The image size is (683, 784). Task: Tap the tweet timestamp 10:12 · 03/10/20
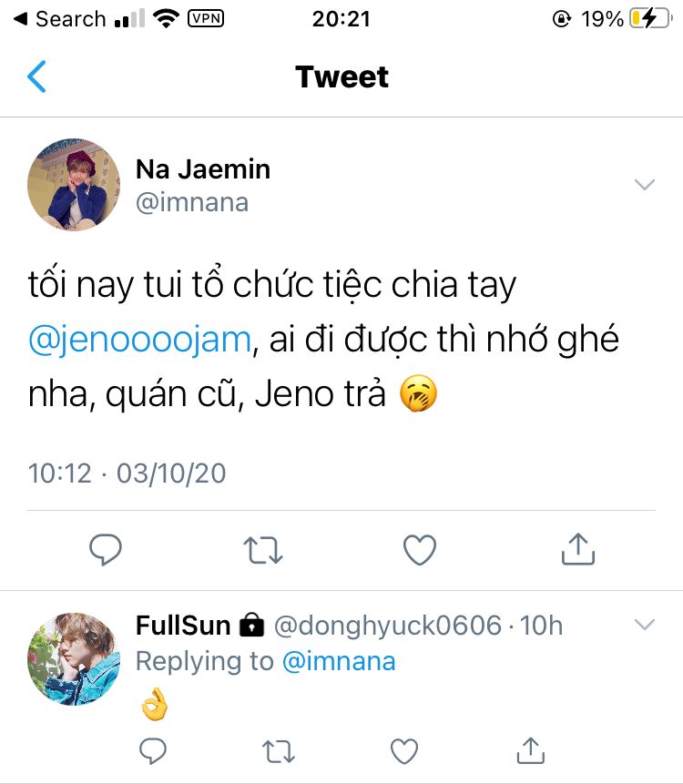click(127, 473)
